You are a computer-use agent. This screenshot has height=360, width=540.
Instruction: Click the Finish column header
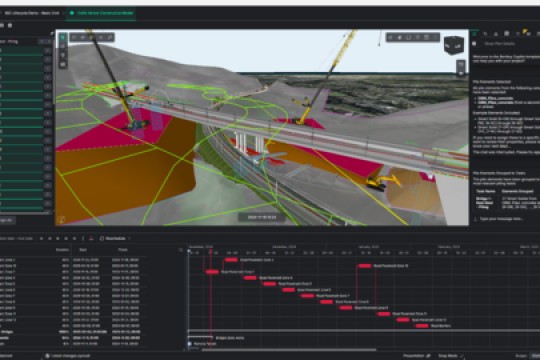click(123, 250)
